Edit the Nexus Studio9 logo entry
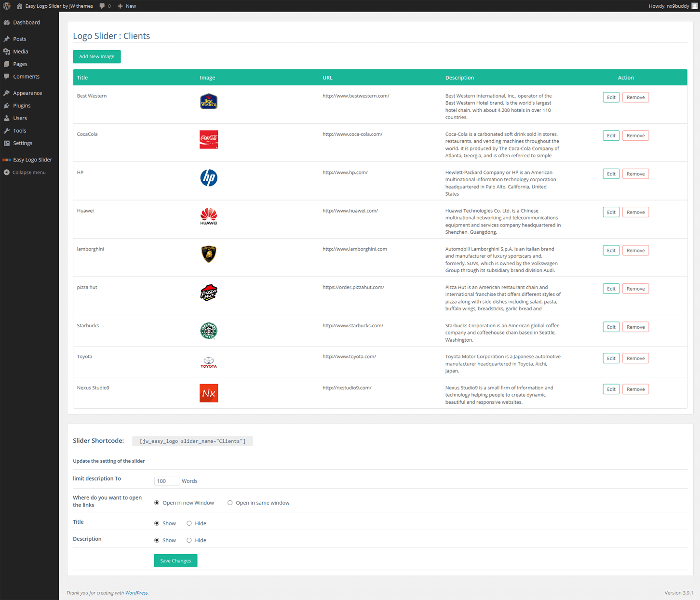The image size is (700, 600). click(611, 389)
